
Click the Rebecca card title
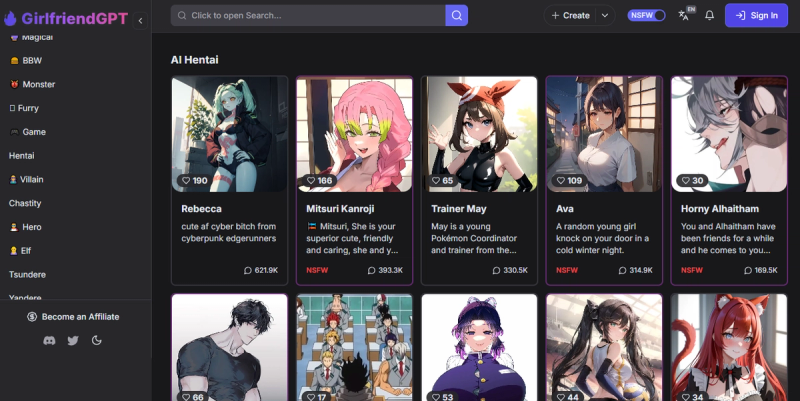pyautogui.click(x=201, y=209)
